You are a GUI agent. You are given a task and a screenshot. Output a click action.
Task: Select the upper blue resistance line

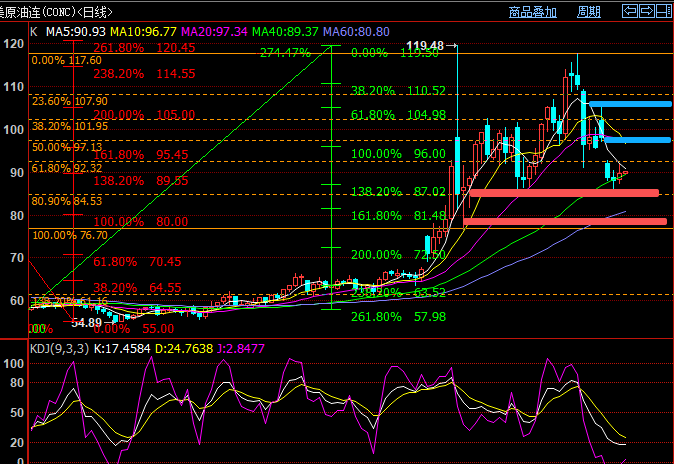(x=630, y=103)
